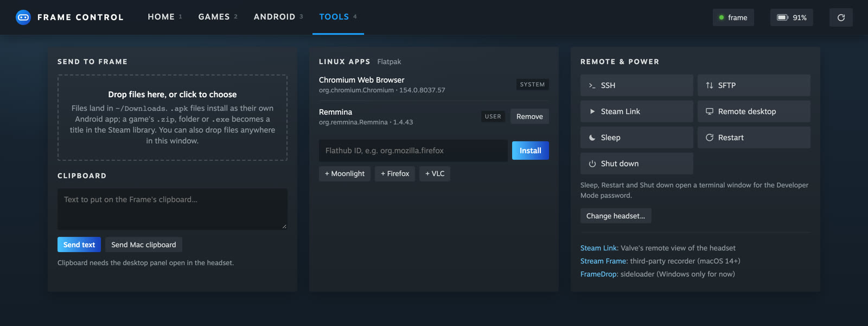868x326 pixels.
Task: Click the Steam Link play triangle icon
Action: tap(592, 111)
